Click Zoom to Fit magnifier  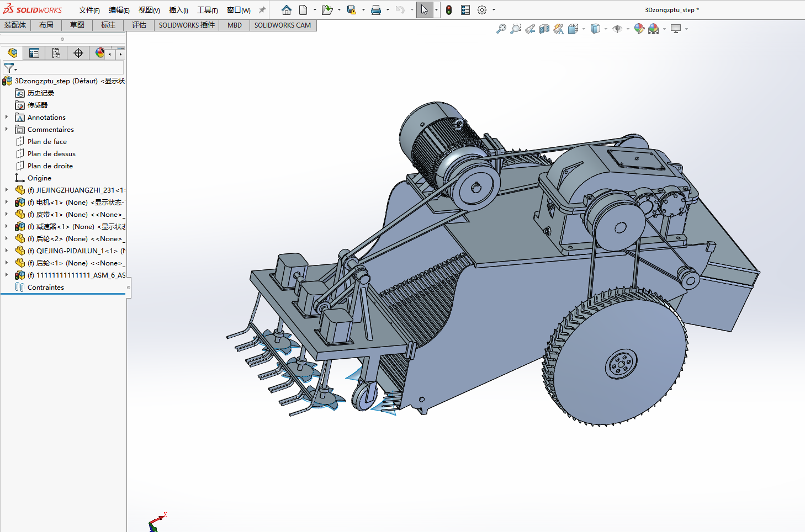501,29
